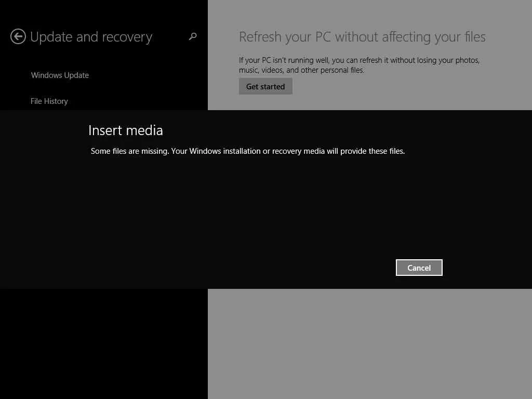
Task: Click the Insert media heading
Action: pos(126,130)
